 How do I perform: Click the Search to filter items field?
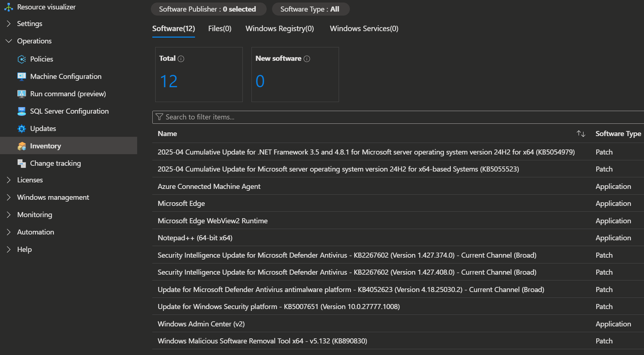[x=398, y=117]
